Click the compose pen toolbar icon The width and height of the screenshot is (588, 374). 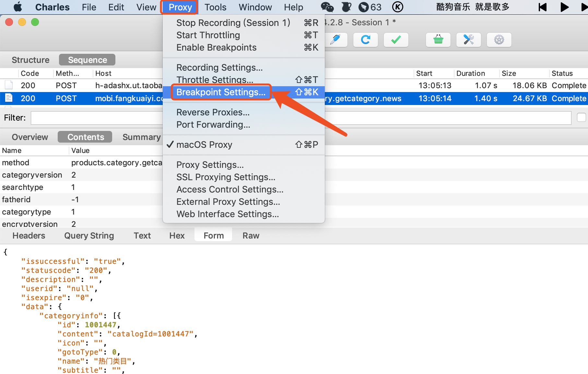(335, 40)
